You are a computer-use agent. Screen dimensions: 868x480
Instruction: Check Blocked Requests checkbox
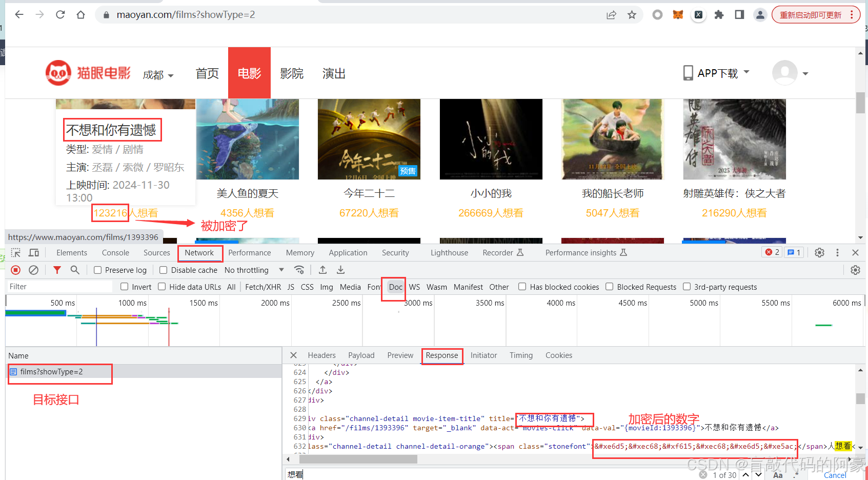point(609,287)
